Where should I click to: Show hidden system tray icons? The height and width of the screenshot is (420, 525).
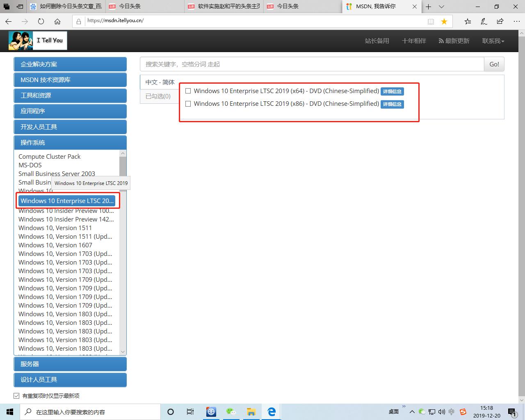point(412,412)
